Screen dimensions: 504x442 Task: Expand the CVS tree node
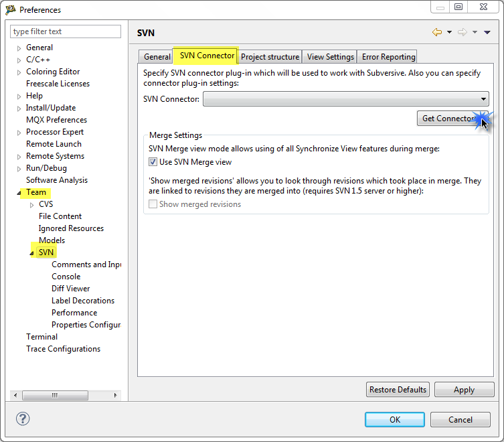[x=31, y=205]
